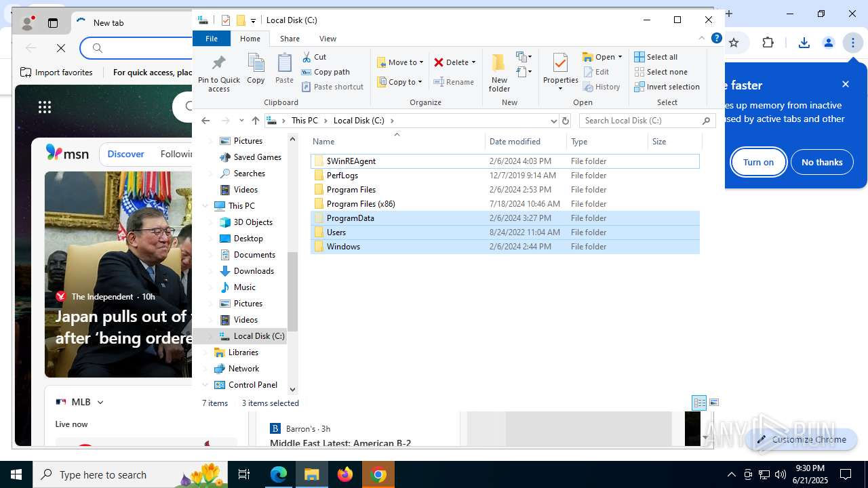Close the Chrome memory saver popup
The height and width of the screenshot is (488, 868).
(x=846, y=84)
